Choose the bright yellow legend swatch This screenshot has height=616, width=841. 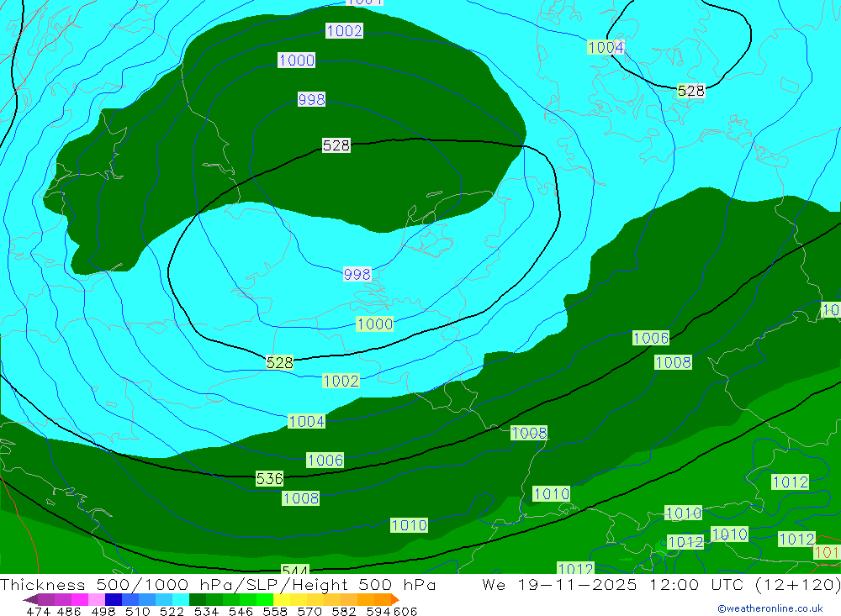(282, 599)
